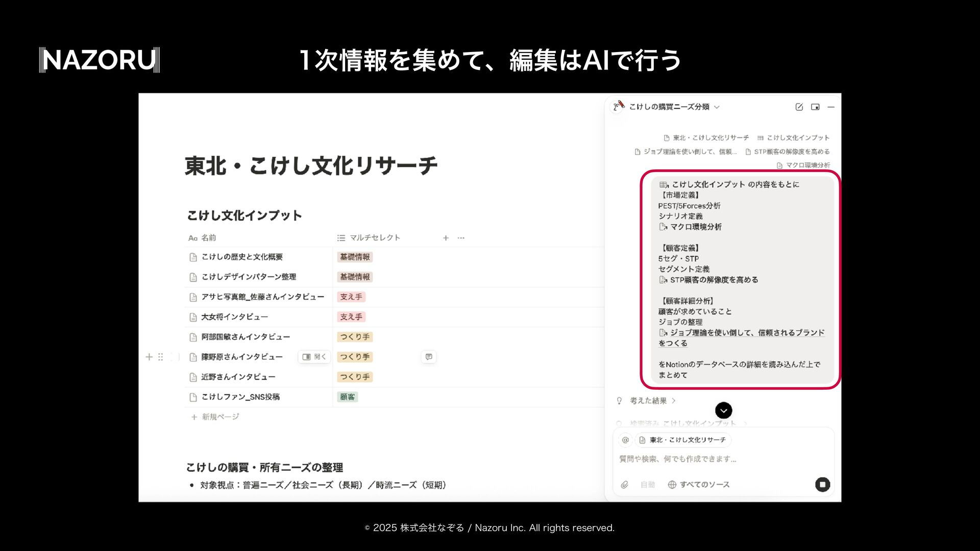Click the AI panel layout switch icon

pos(815,107)
